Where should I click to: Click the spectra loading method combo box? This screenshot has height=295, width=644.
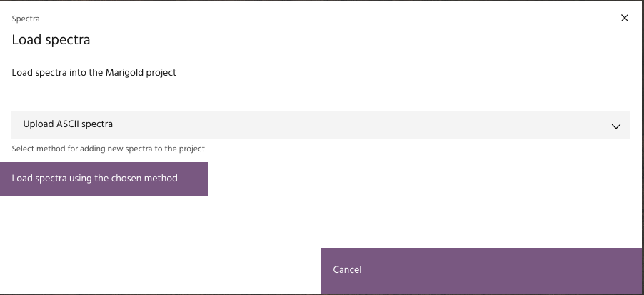coord(321,124)
